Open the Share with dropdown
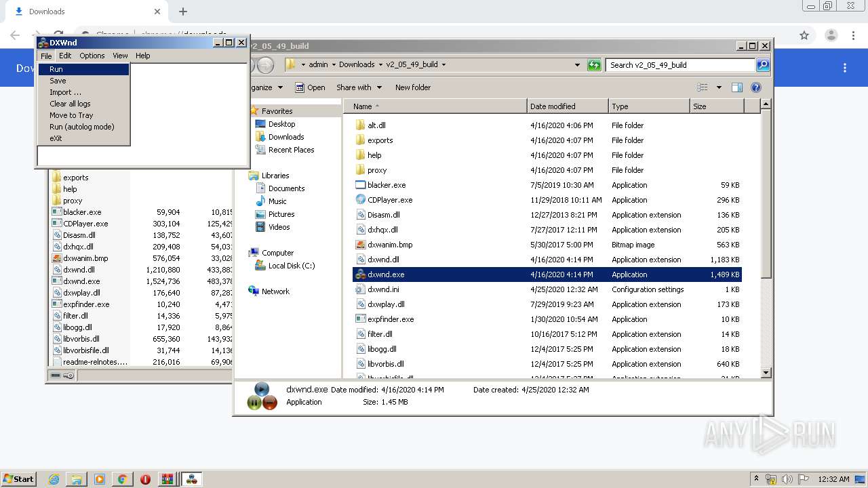The height and width of the screenshot is (488, 868). pos(359,87)
